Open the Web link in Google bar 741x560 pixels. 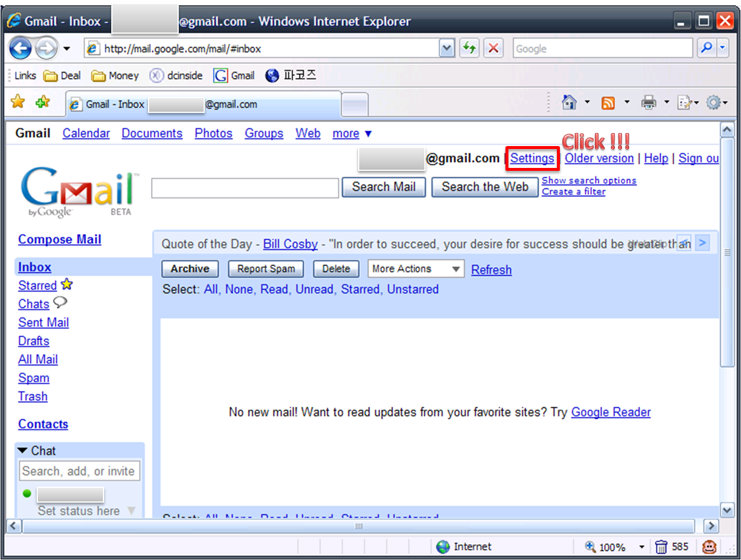pos(308,134)
